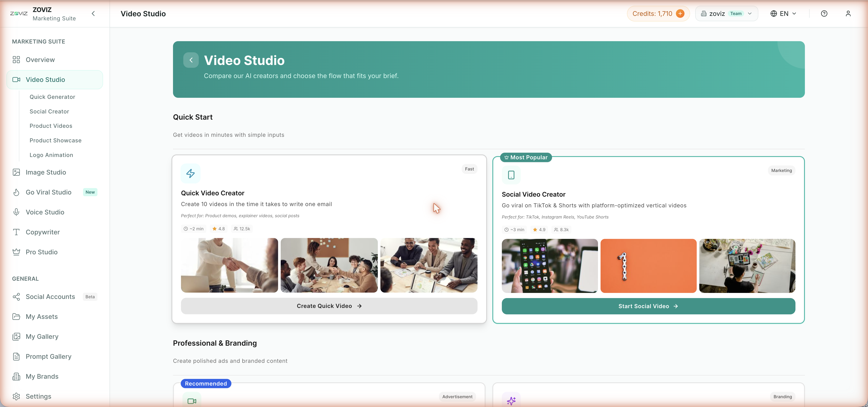868x407 pixels.
Task: Click the Start Social Video button
Action: point(648,306)
